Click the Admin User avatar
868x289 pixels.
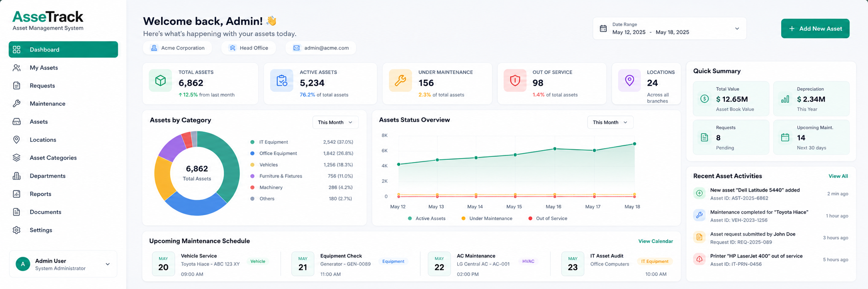click(x=23, y=264)
